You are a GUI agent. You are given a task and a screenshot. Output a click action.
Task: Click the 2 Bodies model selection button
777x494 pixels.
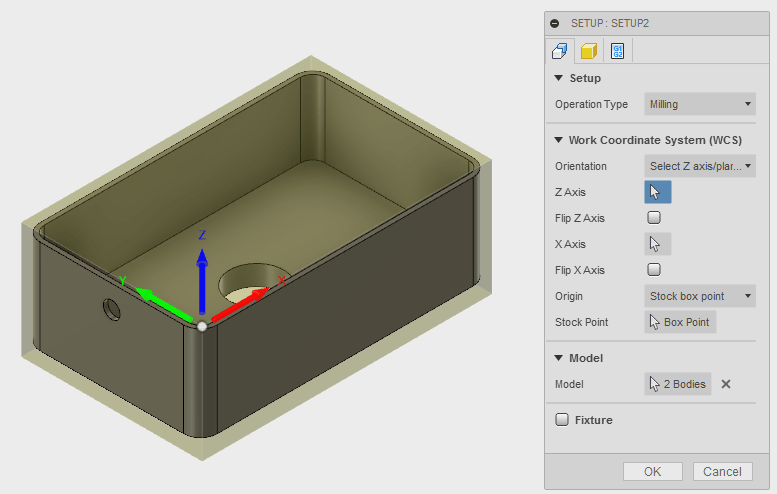point(677,384)
